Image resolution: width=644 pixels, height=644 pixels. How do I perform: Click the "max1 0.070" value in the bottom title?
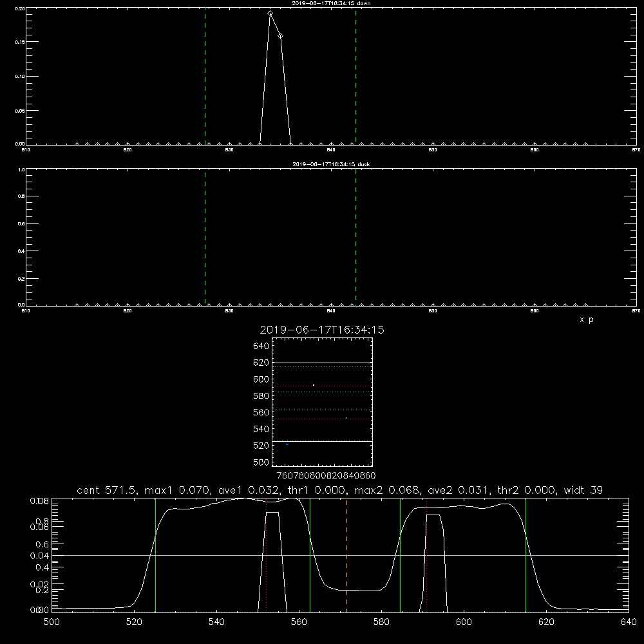(x=178, y=490)
